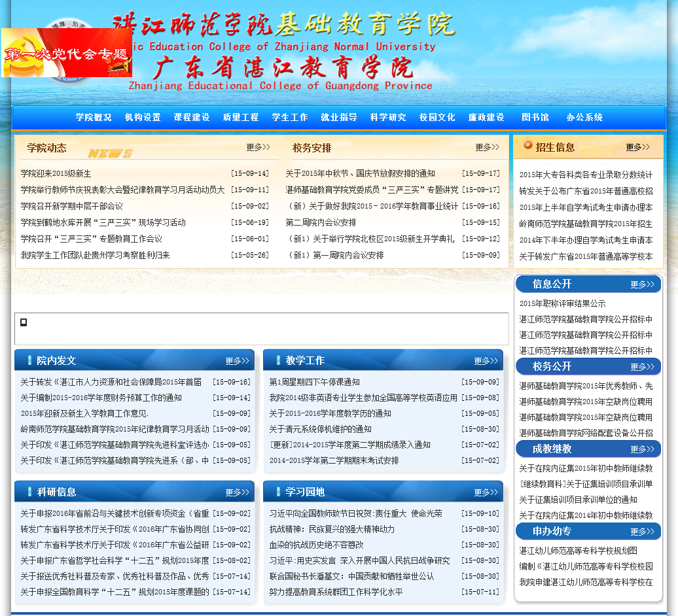Open 习近平向全国教师致节日祝贺 article

click(355, 513)
